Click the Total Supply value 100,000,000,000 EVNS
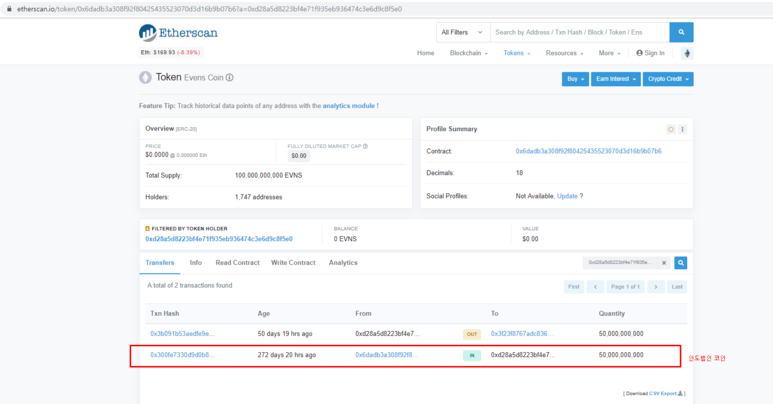Image resolution: width=773 pixels, height=404 pixels. click(269, 176)
